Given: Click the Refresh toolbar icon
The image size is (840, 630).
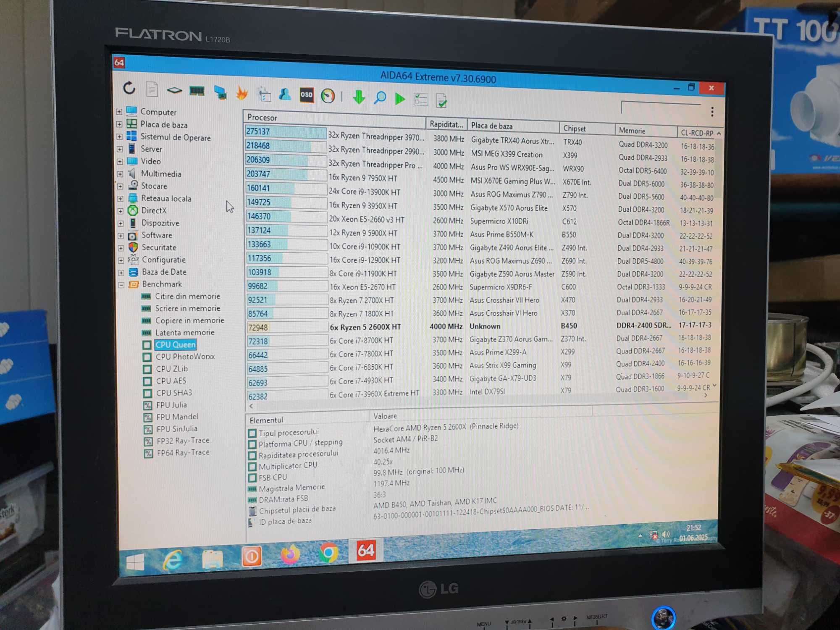Looking at the screenshot, I should 129,88.
